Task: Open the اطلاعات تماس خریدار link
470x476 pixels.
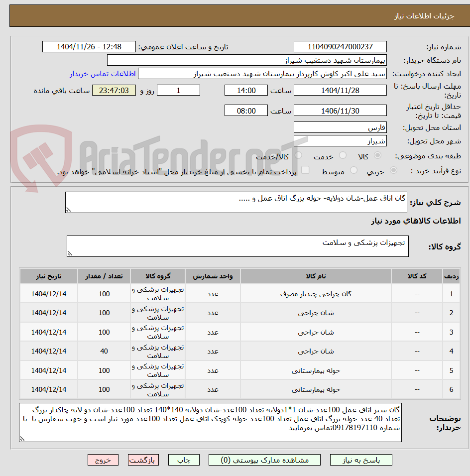Action: pyautogui.click(x=103, y=74)
